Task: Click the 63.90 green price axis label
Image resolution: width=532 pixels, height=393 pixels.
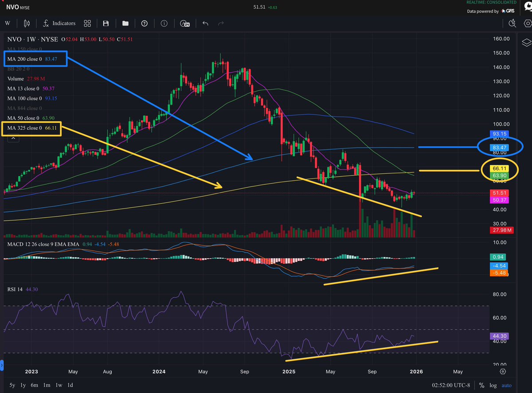Action: point(500,176)
